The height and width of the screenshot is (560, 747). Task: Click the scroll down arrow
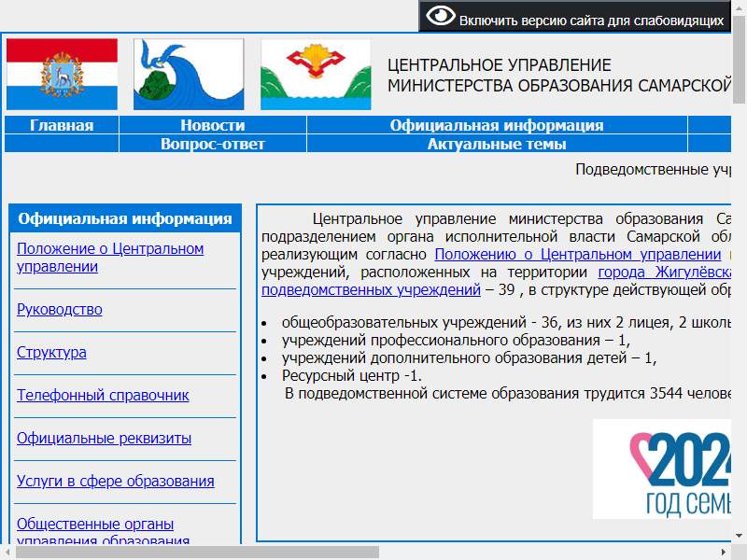click(x=739, y=536)
